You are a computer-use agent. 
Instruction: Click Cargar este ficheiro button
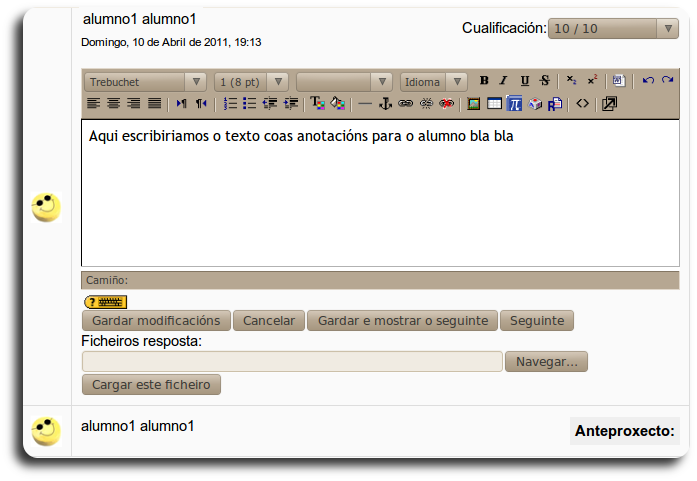tap(151, 385)
